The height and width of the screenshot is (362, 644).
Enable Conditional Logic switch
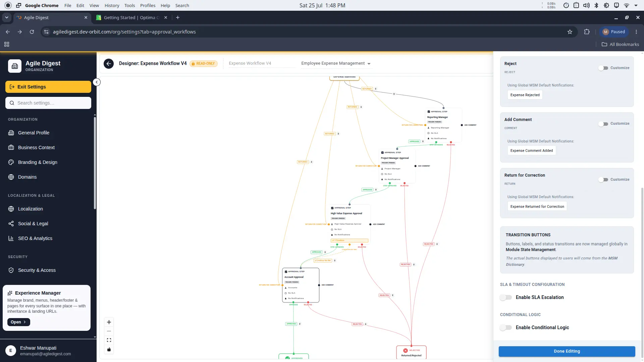point(506,327)
